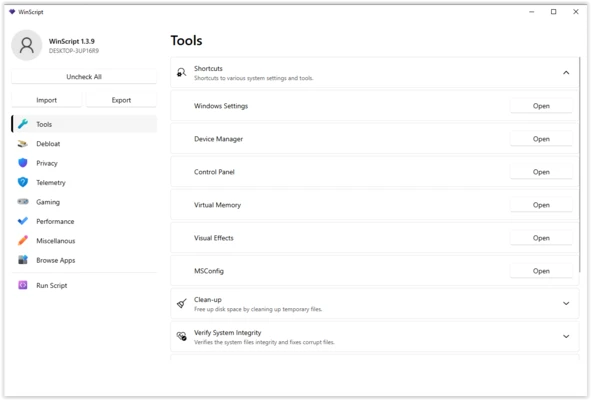Click the Clean-up broom icon
Screen dimensions: 591x400
tap(182, 303)
